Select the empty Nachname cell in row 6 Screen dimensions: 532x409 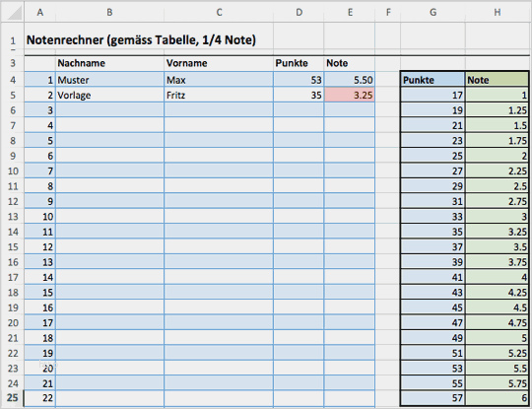(x=109, y=110)
